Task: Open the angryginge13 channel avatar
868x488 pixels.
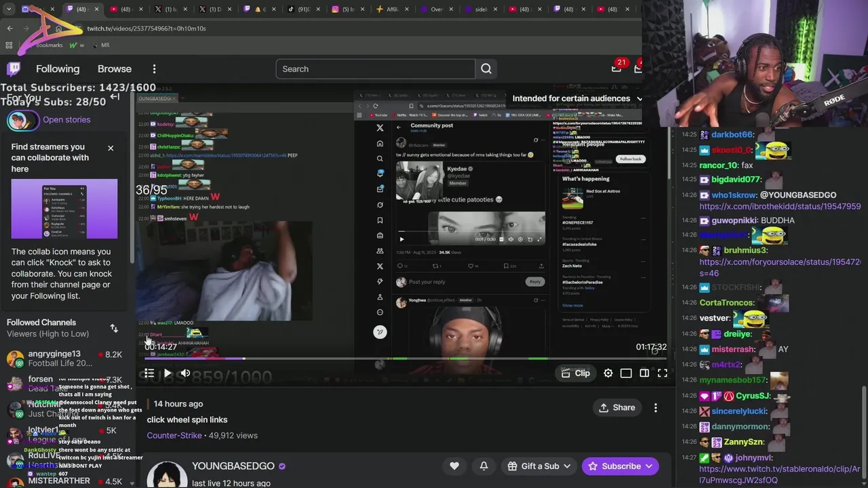Action: point(14,358)
